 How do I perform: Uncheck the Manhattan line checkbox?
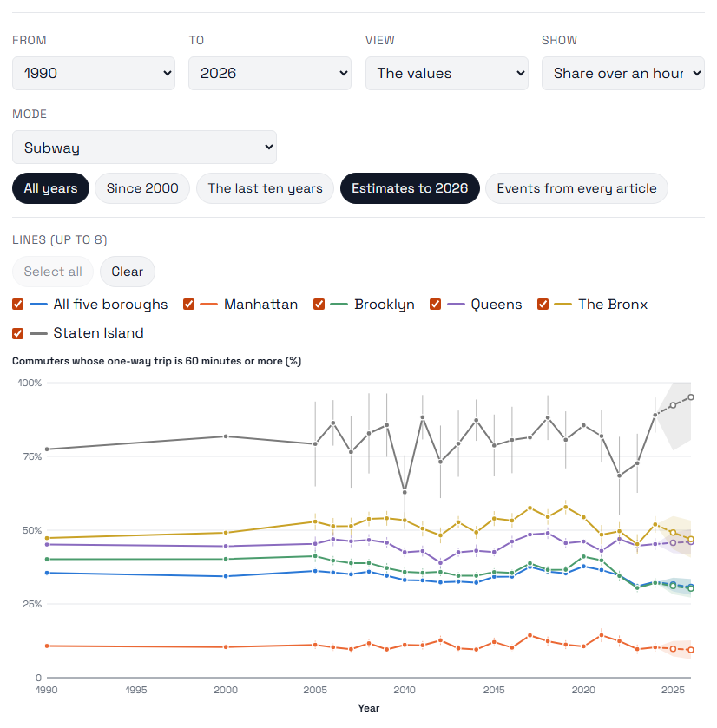click(188, 304)
